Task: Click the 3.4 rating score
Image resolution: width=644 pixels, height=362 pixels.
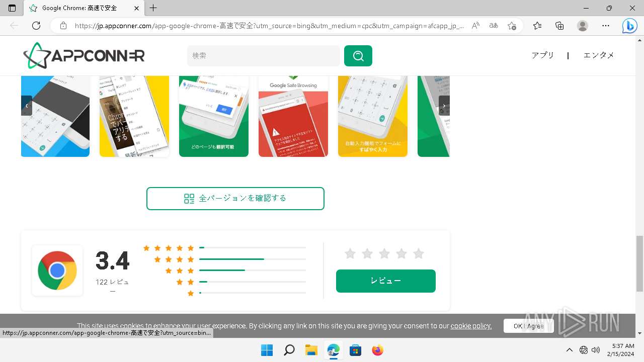Action: coord(113,261)
